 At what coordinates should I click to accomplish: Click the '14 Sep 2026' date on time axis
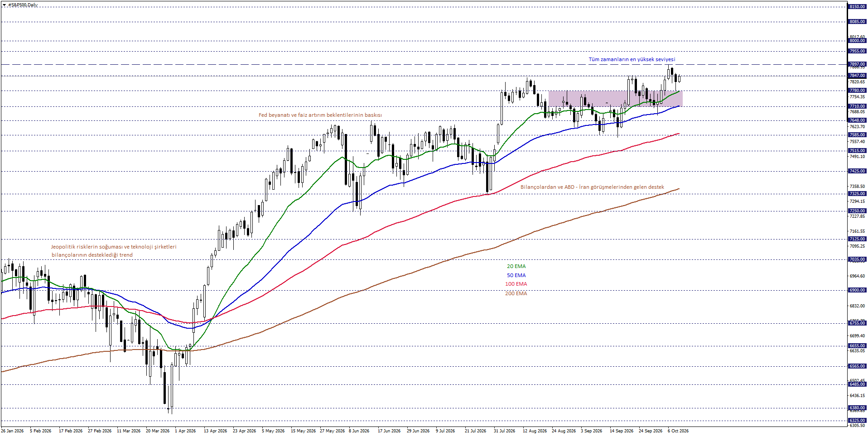point(621,431)
